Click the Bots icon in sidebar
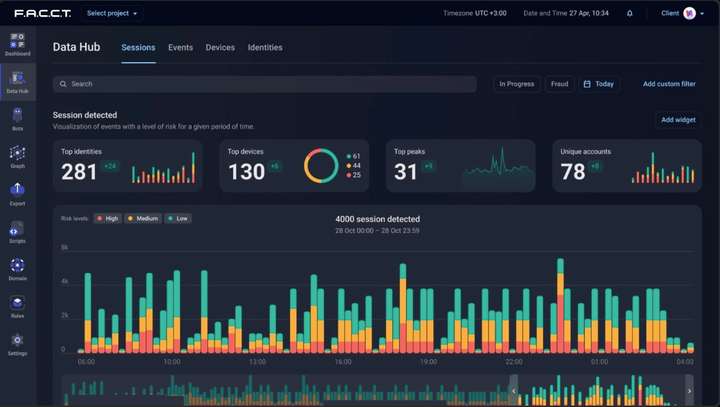720x407 pixels. (x=18, y=116)
